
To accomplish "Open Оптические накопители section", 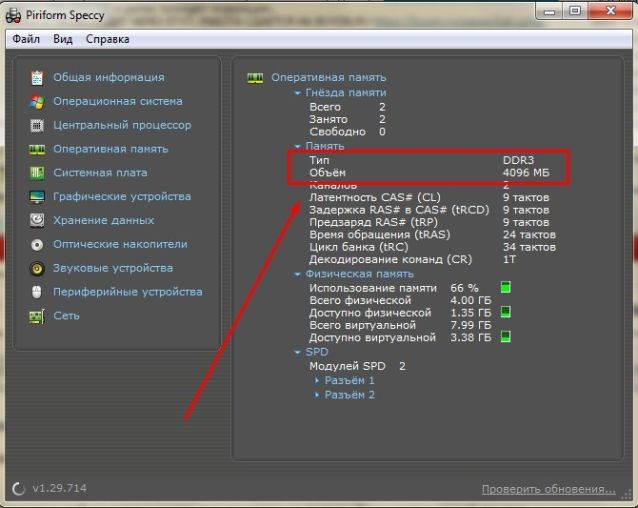I will 120,244.
